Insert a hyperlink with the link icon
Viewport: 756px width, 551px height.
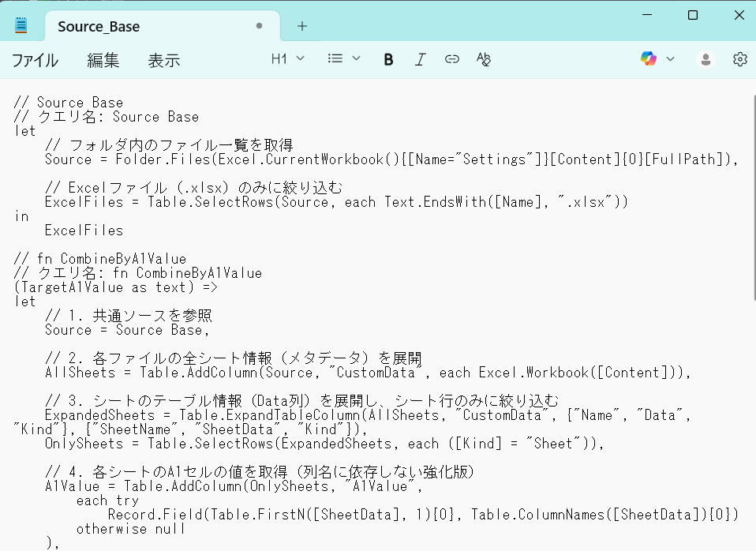[451, 59]
